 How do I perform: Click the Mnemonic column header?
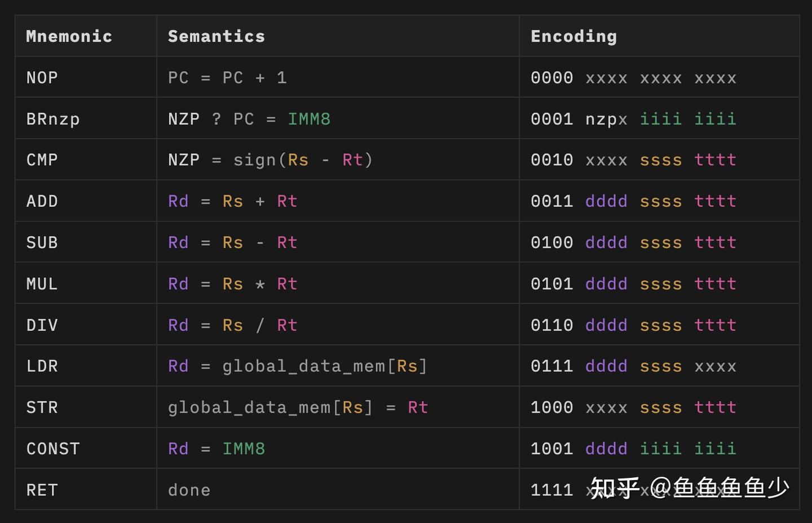tap(69, 36)
